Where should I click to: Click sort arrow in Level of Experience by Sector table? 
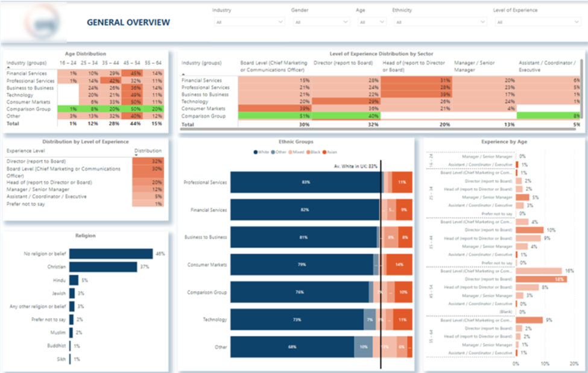coord(184,74)
